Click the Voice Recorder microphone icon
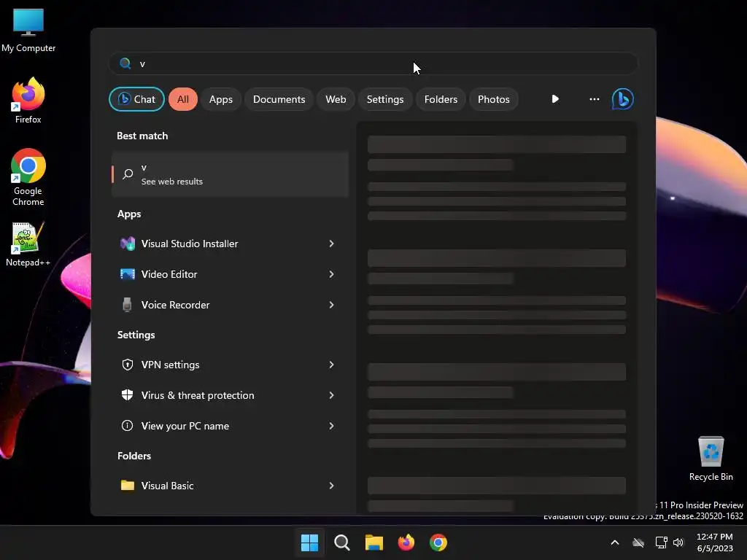This screenshot has width=747, height=560. pyautogui.click(x=127, y=305)
